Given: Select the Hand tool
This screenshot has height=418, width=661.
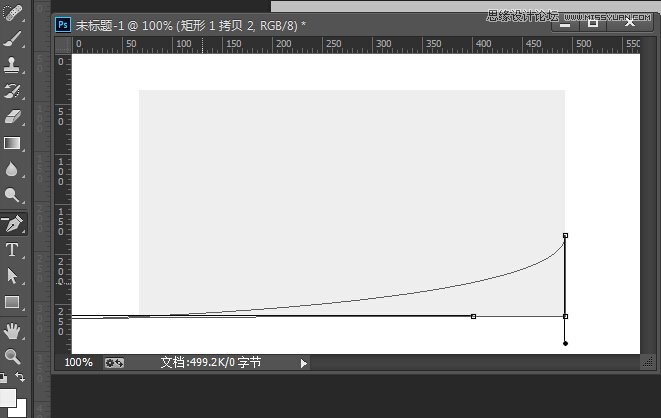Looking at the screenshot, I should coord(12,331).
